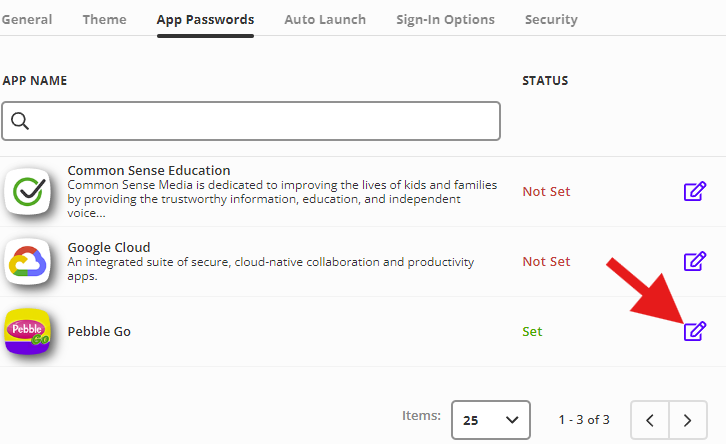Edit the Google Cloud app password

coord(695,261)
